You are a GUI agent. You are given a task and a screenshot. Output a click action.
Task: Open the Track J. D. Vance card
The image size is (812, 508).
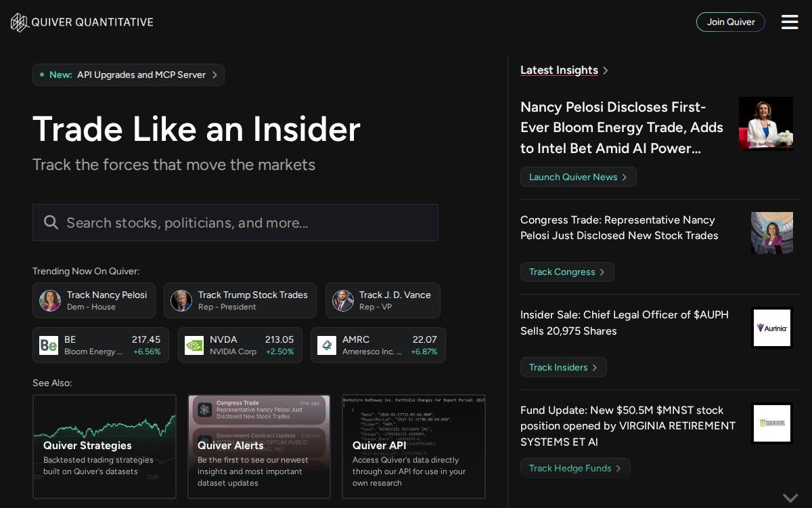(x=383, y=301)
